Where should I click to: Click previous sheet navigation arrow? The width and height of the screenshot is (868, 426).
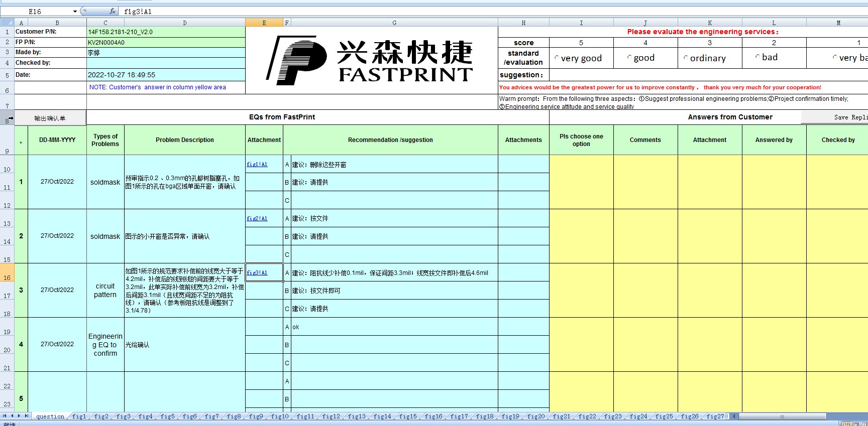click(12, 416)
